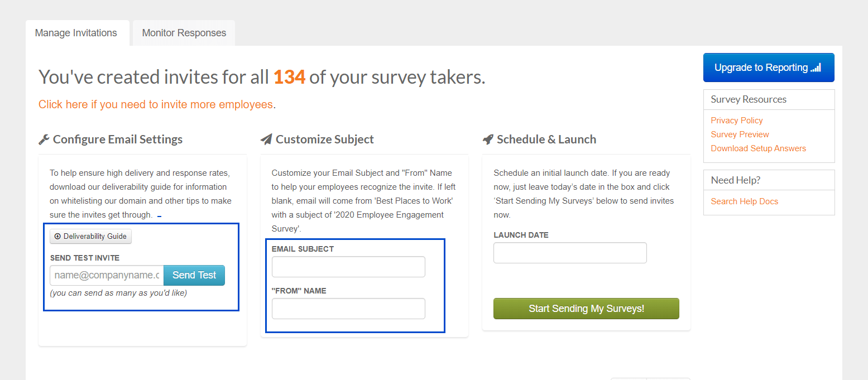Download Setup Answers from Survey Resources
The width and height of the screenshot is (868, 380).
coord(758,148)
